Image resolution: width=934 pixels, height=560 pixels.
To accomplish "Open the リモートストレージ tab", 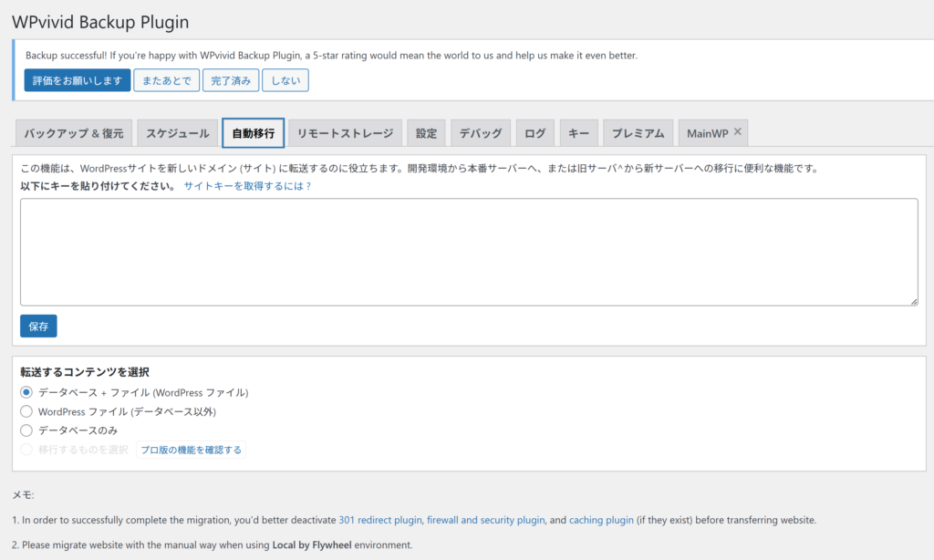I will (345, 133).
